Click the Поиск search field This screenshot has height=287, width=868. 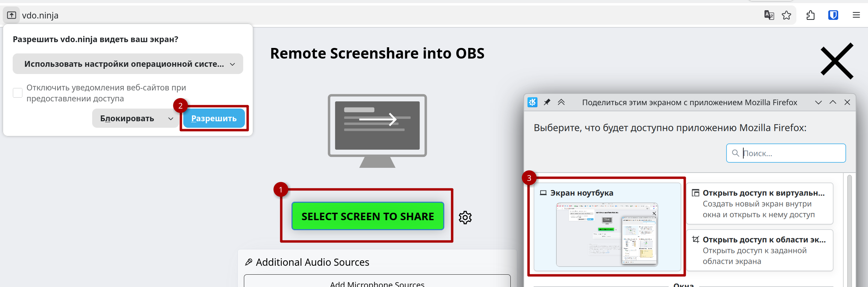tap(786, 153)
